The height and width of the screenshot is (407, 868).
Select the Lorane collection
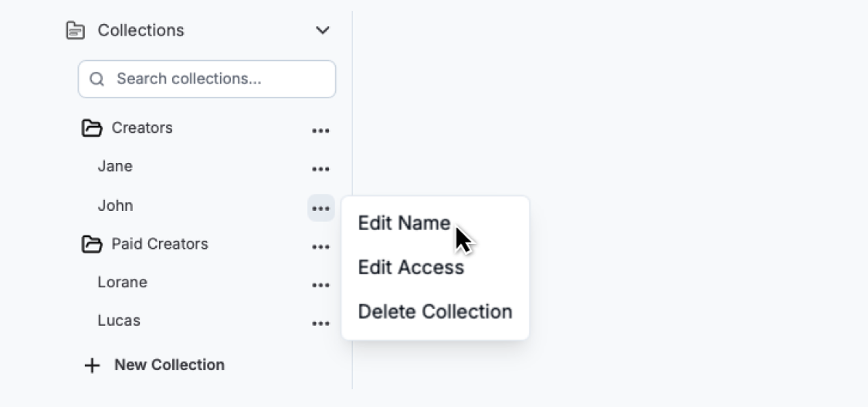(x=122, y=283)
